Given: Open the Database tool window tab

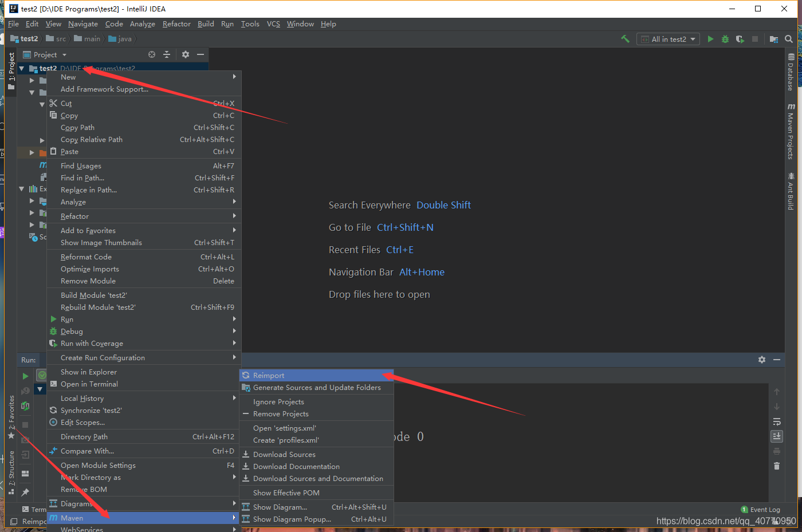Looking at the screenshot, I should pyautogui.click(x=791, y=72).
